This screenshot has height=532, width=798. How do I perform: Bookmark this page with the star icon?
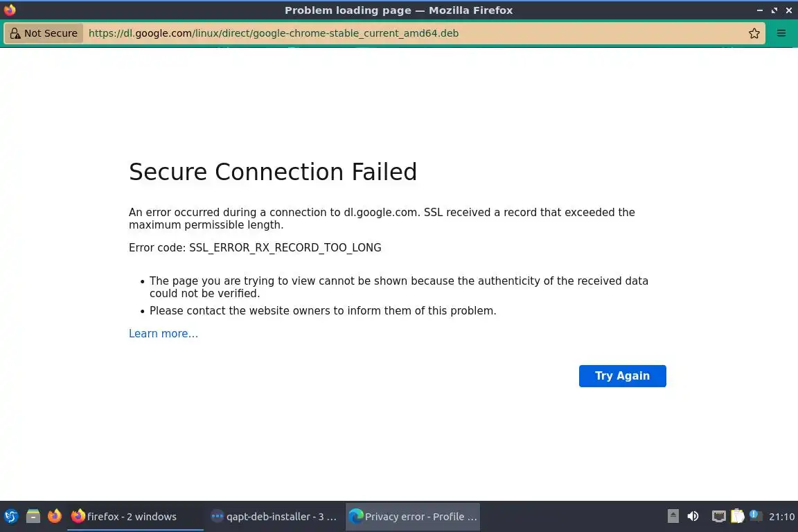pos(754,33)
